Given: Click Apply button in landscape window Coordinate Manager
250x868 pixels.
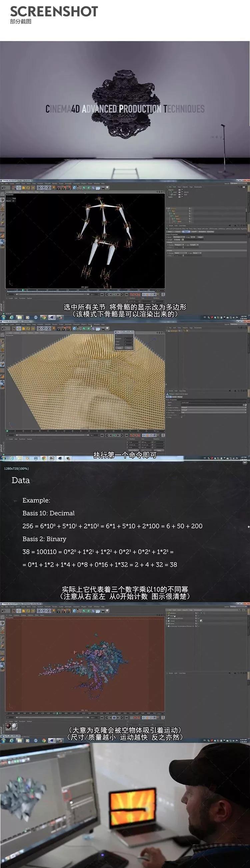Looking at the screenshot, I should 159,450.
